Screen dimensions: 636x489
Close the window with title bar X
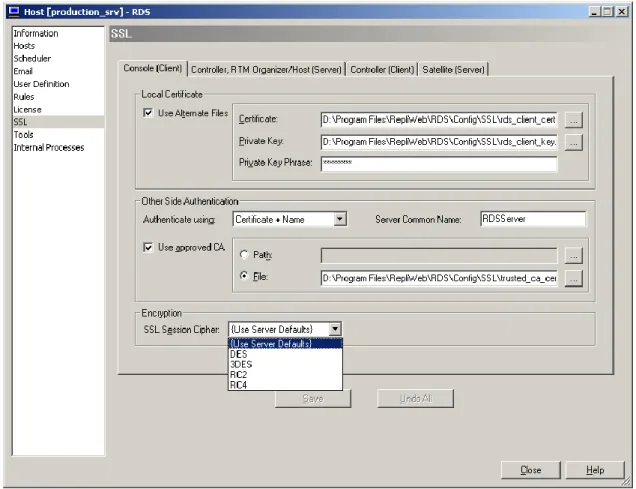(621, 11)
